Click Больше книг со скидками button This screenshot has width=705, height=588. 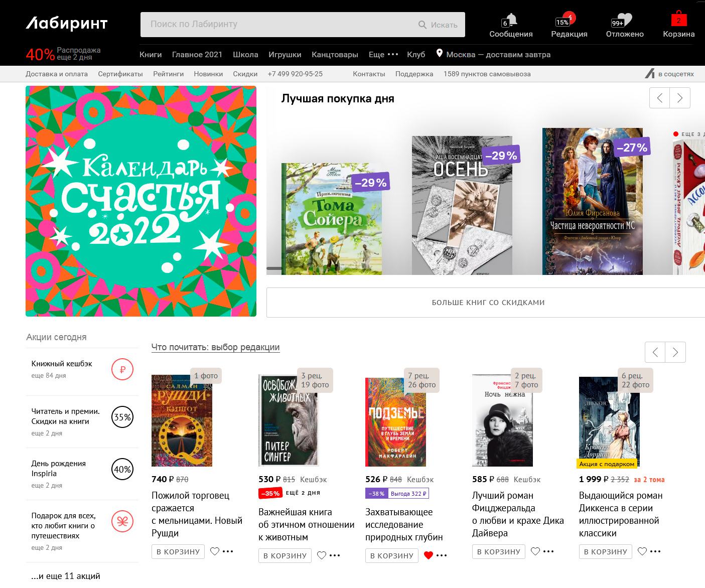tap(488, 303)
